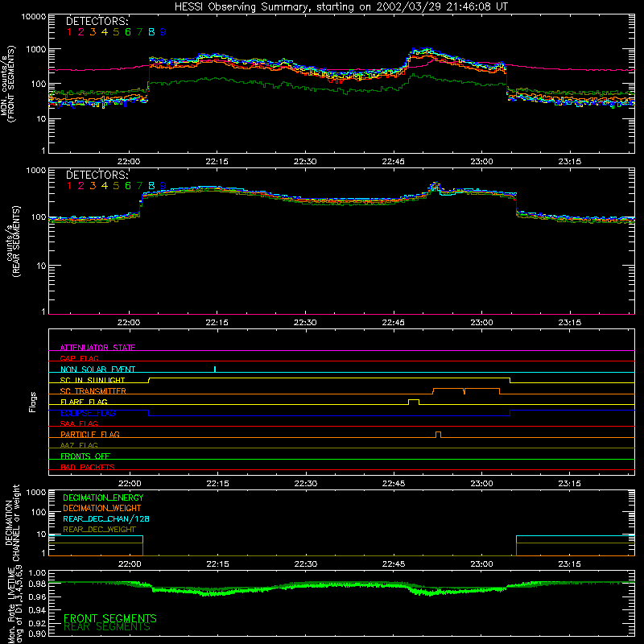Select the REAR_DEC_WEIGHT legend entry
This screenshot has height=644, width=644.
[x=99, y=530]
